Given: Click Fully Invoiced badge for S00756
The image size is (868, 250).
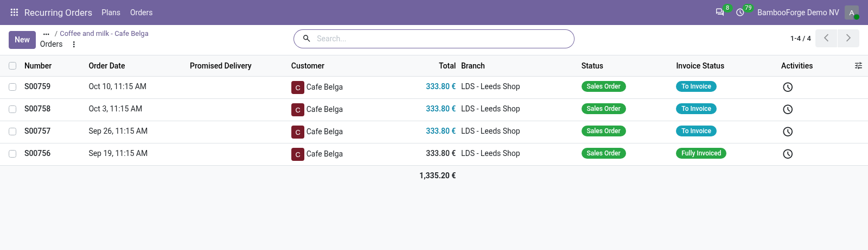Looking at the screenshot, I should (x=701, y=153).
